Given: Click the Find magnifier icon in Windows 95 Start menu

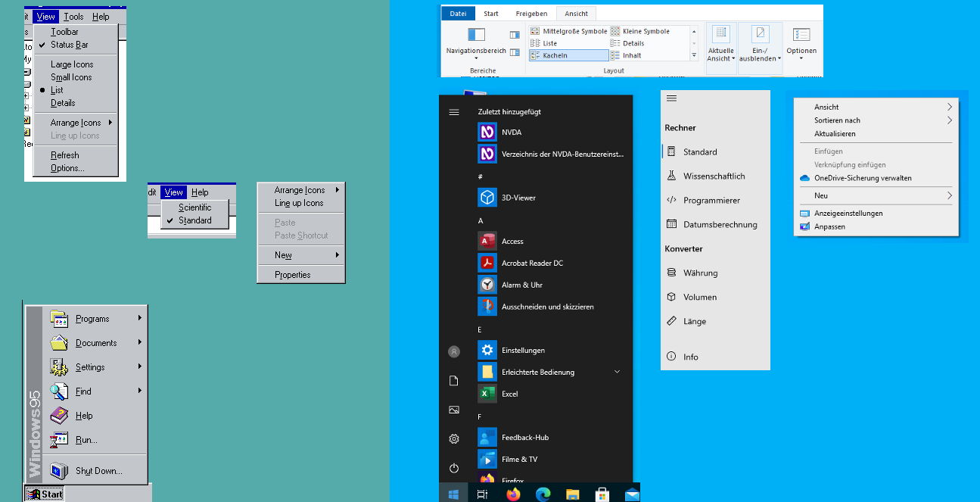Looking at the screenshot, I should click(x=59, y=391).
